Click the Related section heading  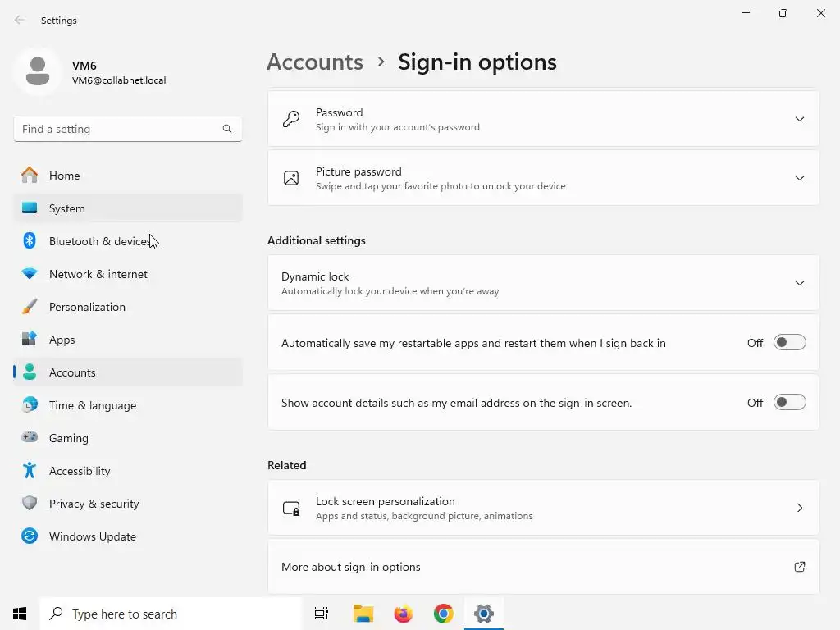pyautogui.click(x=286, y=465)
